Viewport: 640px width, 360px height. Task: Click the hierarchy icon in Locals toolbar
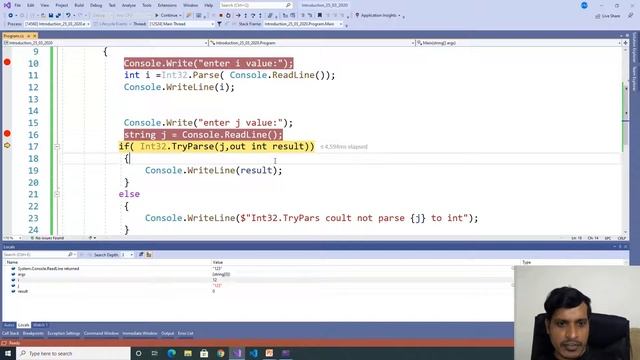coord(149,255)
